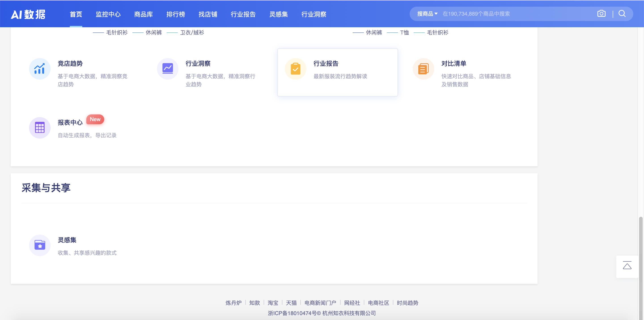Screen dimensions: 644x320
Task: Click the 灵感集 star-folder icon
Action: coord(40,245)
